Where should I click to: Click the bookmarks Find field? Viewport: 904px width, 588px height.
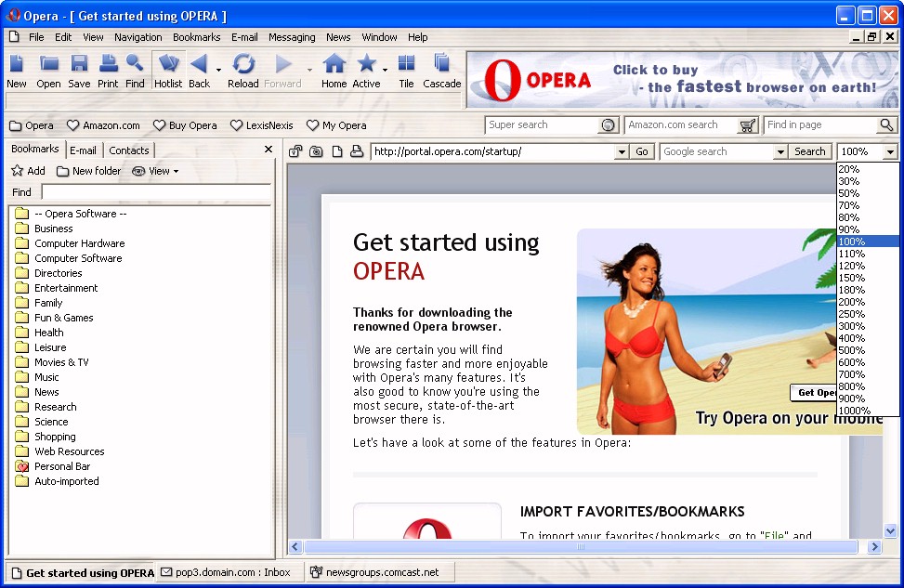tap(156, 192)
